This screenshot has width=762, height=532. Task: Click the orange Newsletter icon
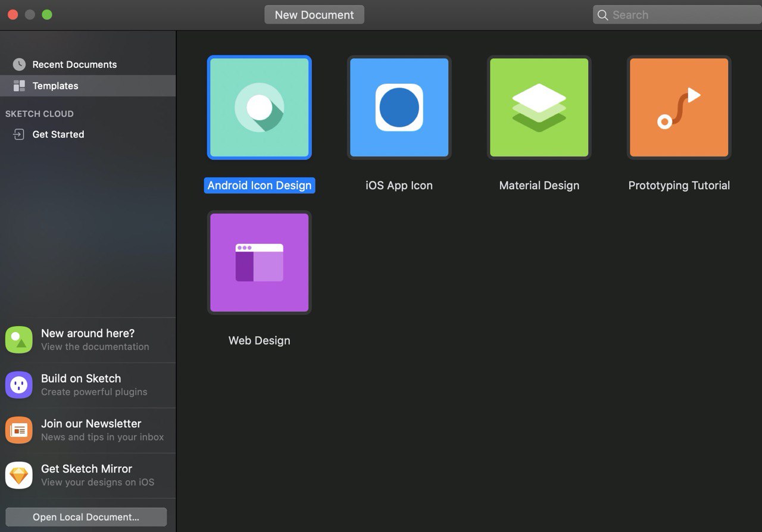(x=19, y=430)
